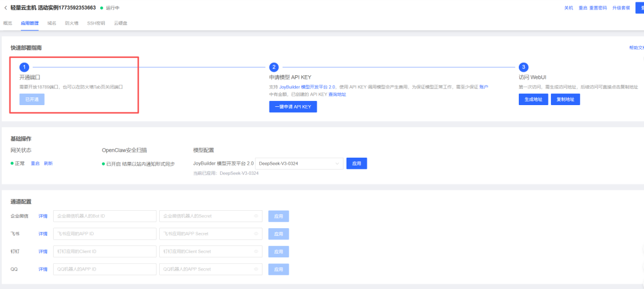The height and width of the screenshot is (289, 644).
Task: Reveal the QQ APP Secret using eye icon
Action: (255, 269)
